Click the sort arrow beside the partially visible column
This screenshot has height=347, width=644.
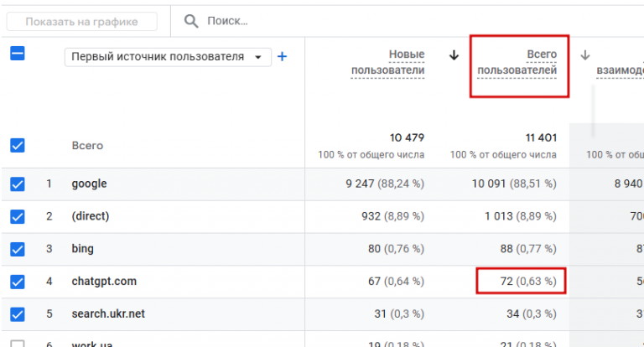(585, 55)
